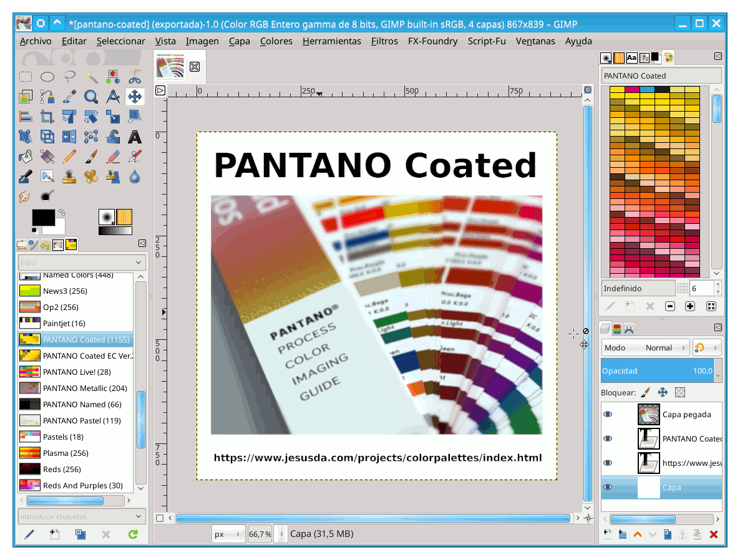Duplicate the selected layer
740x560 pixels.
(x=668, y=534)
